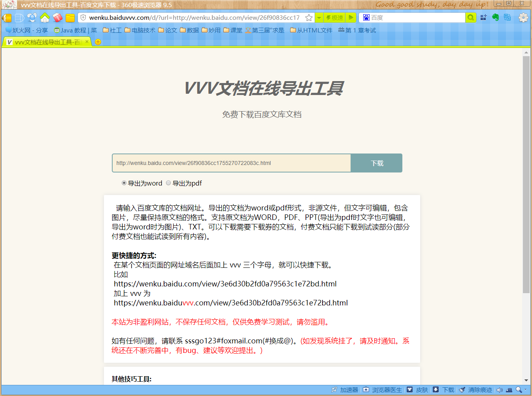Expand the address bar dropdown arrow
Image resolution: width=532 pixels, height=396 pixels.
[x=319, y=18]
